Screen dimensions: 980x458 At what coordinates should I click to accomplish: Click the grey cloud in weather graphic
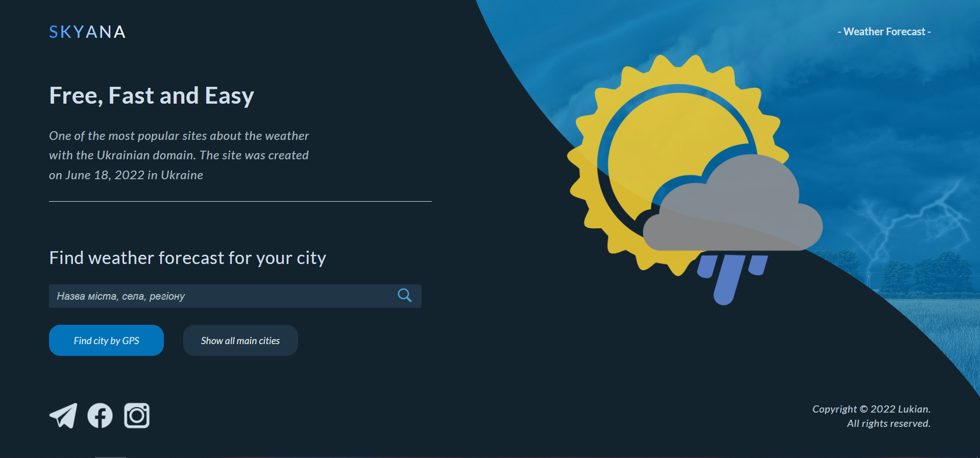pyautogui.click(x=733, y=204)
